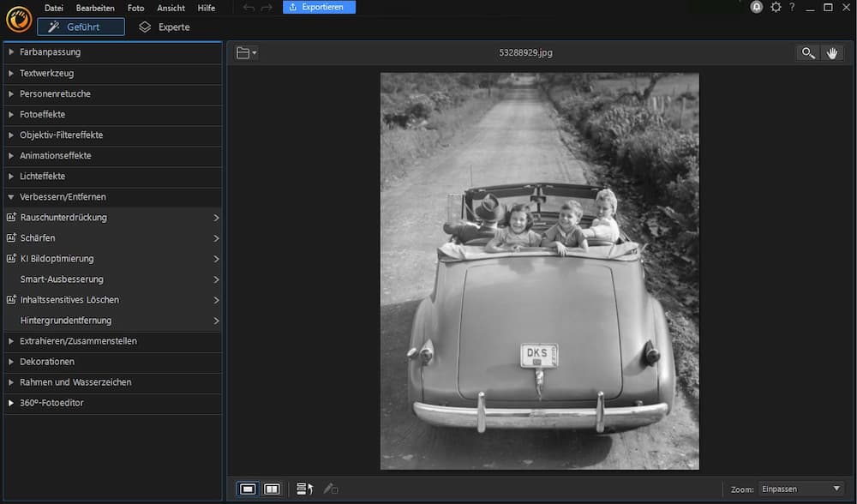Viewport: 857px width, 504px height.
Task: Switch to side-by-side compare view
Action: click(272, 489)
